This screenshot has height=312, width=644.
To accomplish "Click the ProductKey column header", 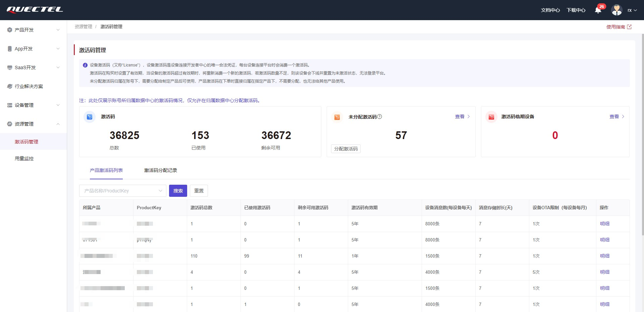I will [x=160, y=208].
